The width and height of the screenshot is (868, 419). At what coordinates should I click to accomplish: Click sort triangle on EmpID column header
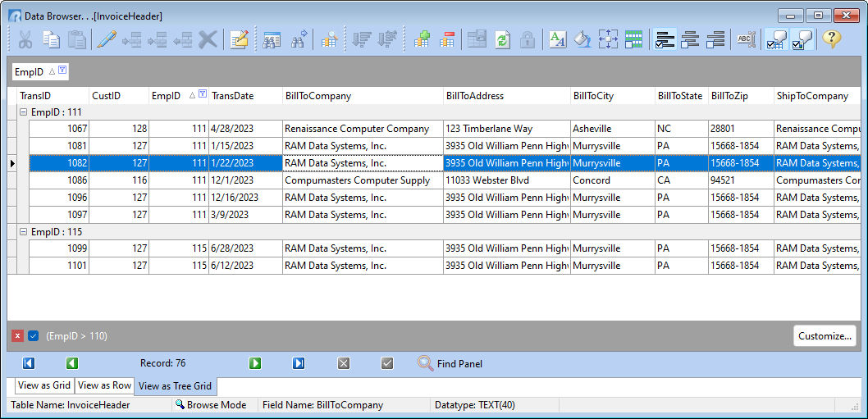pyautogui.click(x=192, y=95)
